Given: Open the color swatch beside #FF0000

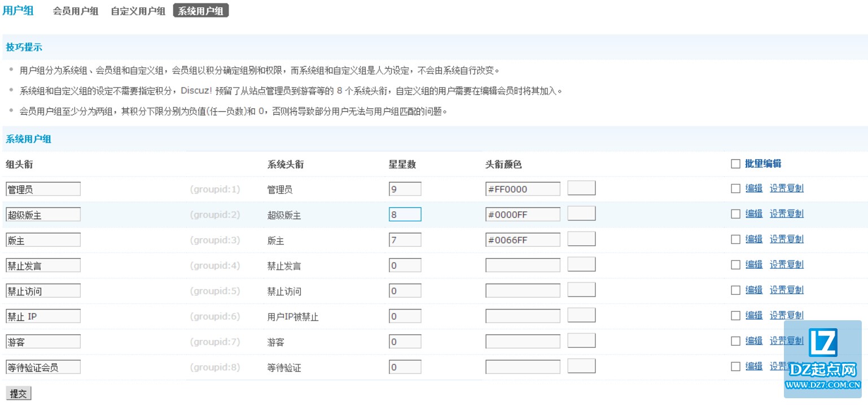Looking at the screenshot, I should (581, 188).
